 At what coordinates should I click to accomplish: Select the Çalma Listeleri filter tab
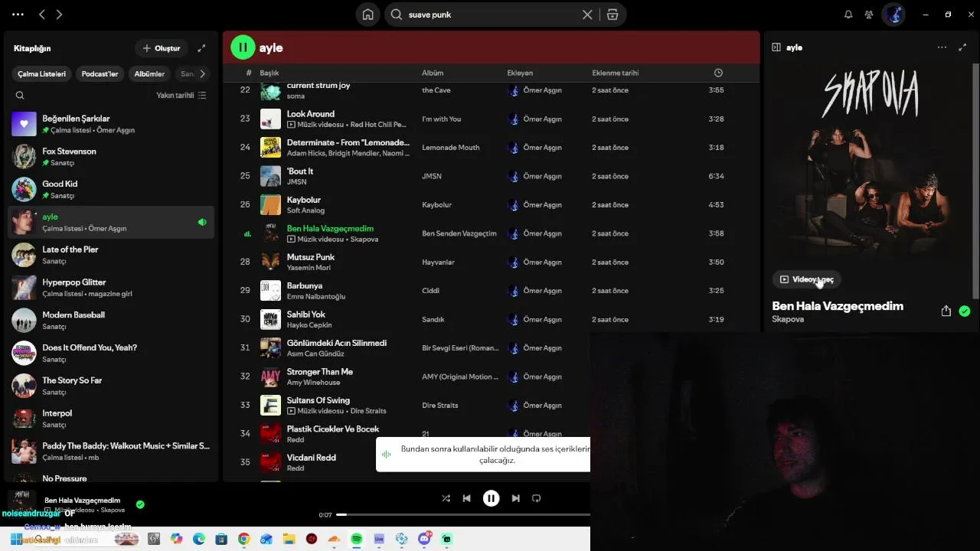(42, 74)
